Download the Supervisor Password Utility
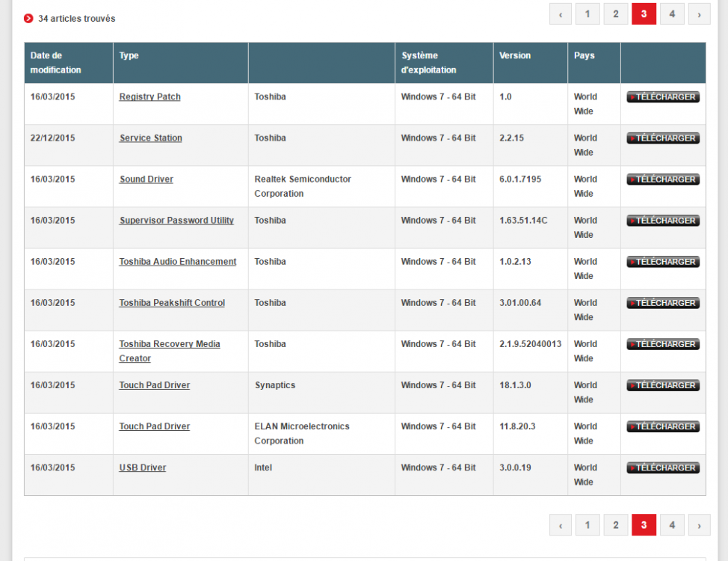Image resolution: width=728 pixels, height=561 pixels. pyautogui.click(x=663, y=221)
